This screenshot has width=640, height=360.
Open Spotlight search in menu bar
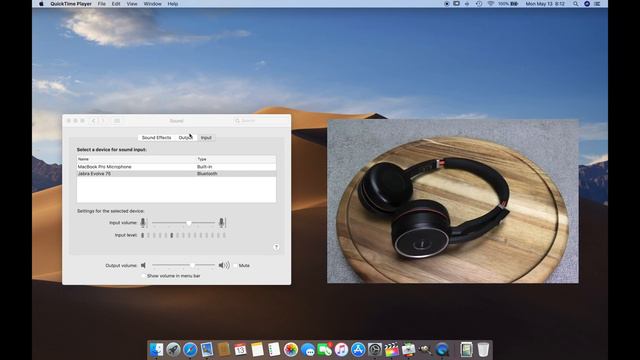tap(576, 4)
